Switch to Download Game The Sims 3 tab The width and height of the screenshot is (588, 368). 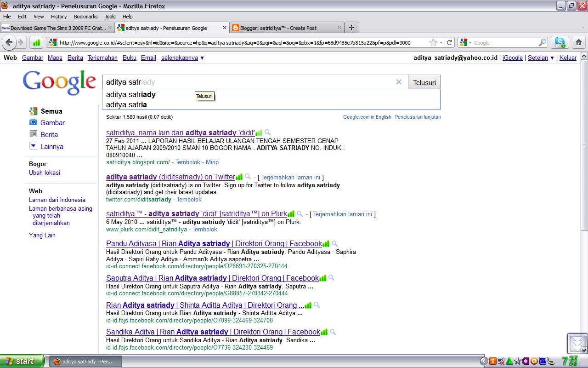pyautogui.click(x=57, y=28)
